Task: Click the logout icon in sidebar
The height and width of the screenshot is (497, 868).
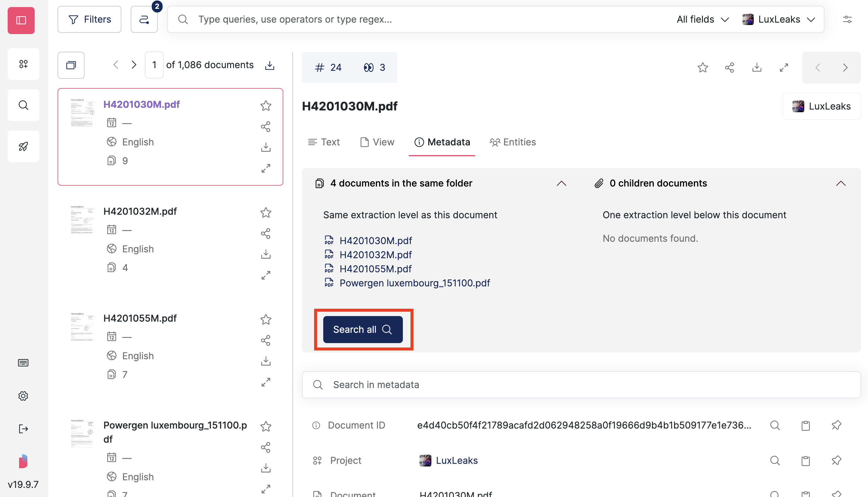Action: 23,429
